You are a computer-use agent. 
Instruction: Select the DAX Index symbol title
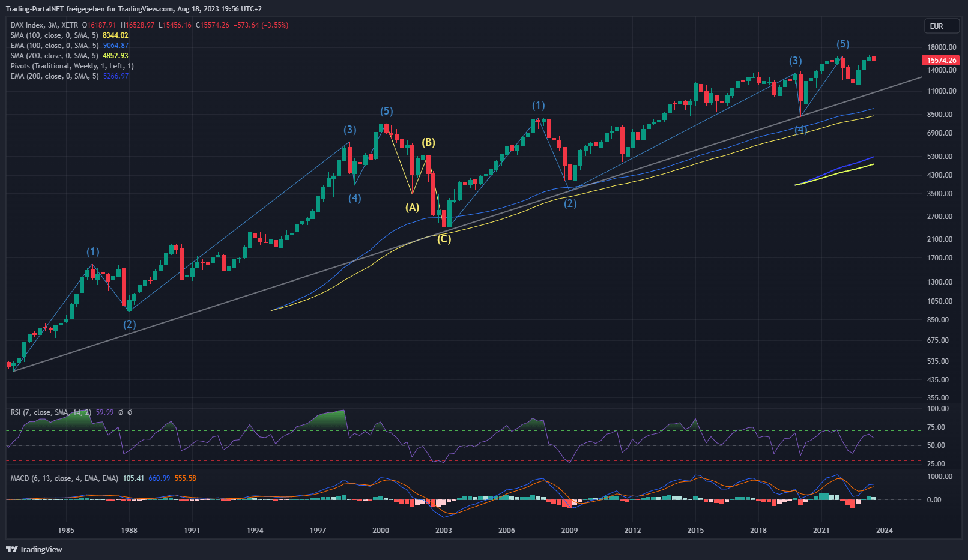coord(44,25)
